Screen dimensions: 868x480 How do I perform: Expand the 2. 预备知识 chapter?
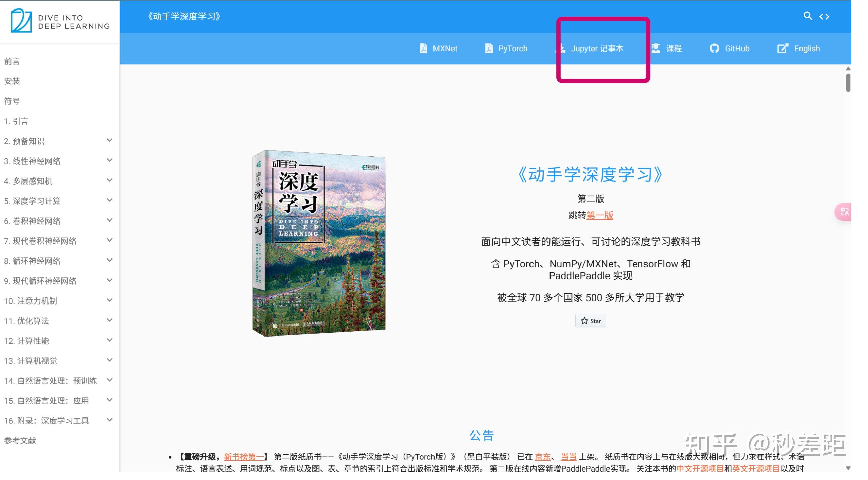coord(109,140)
